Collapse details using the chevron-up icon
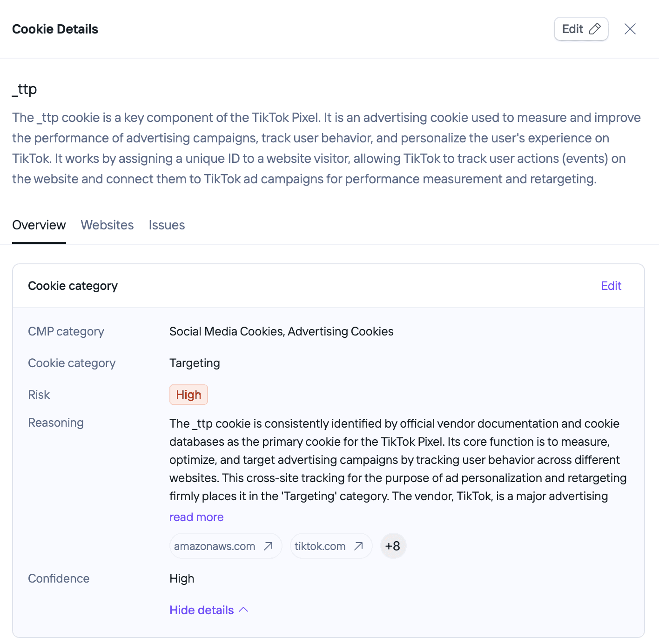Screen dimensions: 659x644 (244, 610)
